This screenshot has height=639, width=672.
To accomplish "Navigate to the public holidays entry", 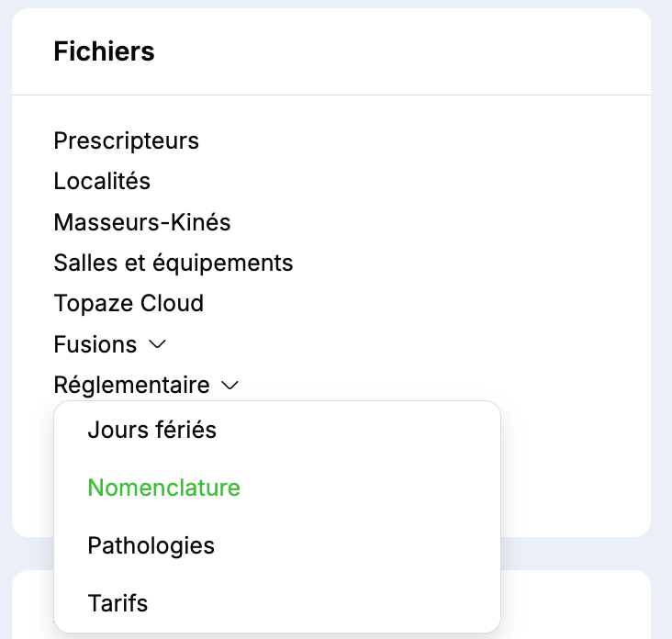I will coord(151,430).
